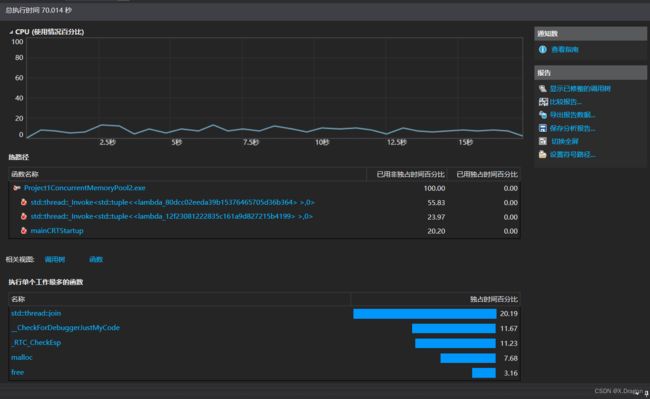Click the 切换全屏 link
650x399 pixels.
pyautogui.click(x=565, y=141)
